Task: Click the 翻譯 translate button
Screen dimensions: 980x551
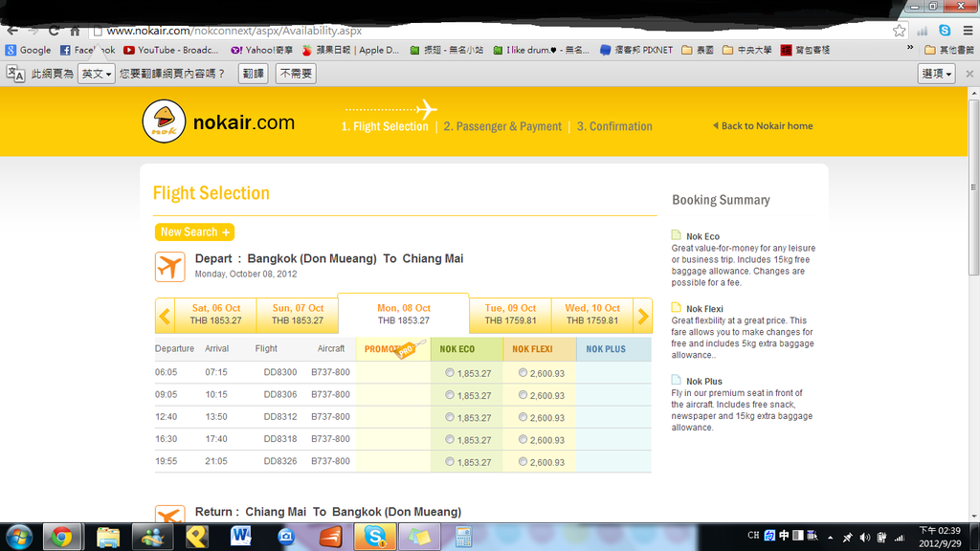Action: 253,74
